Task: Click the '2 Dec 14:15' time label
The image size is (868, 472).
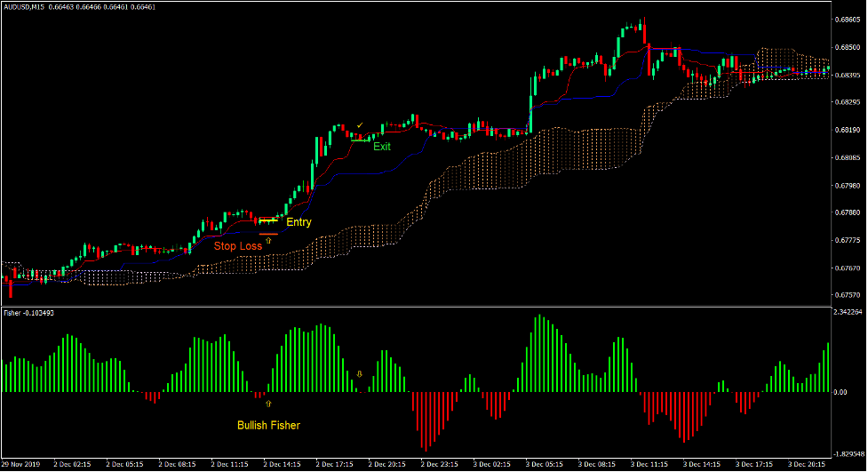Action: coord(282,464)
